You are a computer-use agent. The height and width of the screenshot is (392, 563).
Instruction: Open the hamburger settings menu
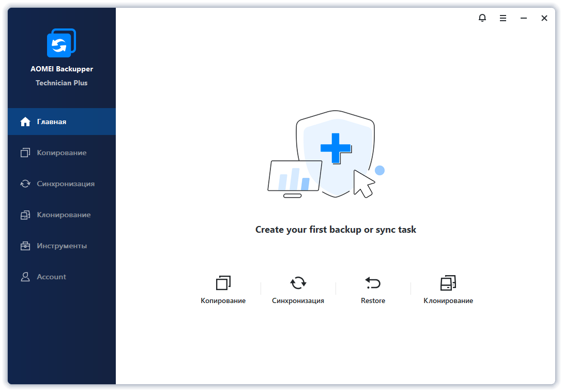pos(503,18)
